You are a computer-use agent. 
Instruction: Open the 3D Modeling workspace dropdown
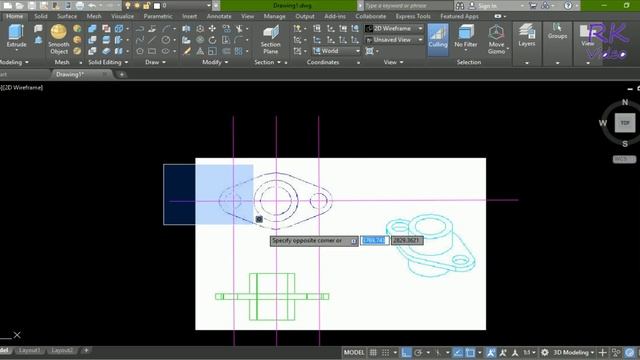point(573,352)
